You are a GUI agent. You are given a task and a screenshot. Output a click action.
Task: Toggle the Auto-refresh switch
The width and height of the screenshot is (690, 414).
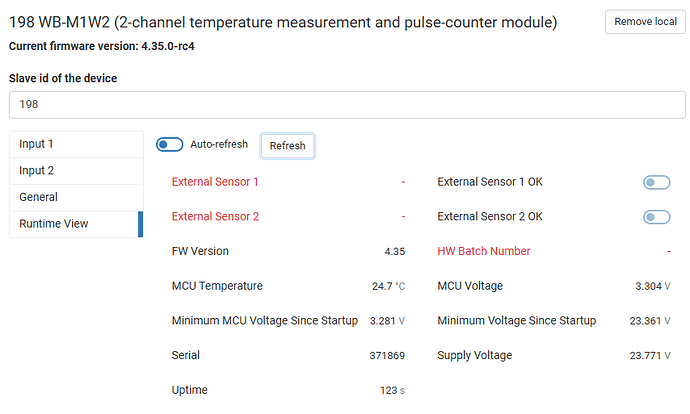[169, 145]
